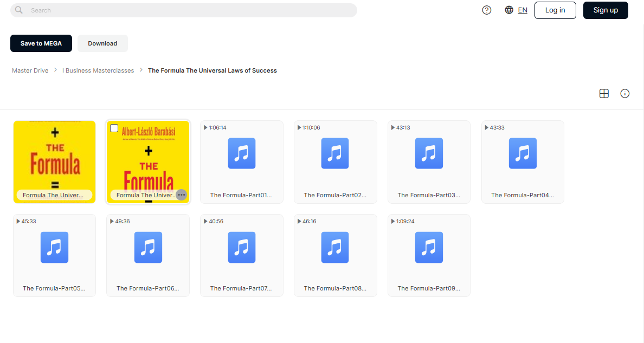Click the 49:36 duration label

pos(123,222)
